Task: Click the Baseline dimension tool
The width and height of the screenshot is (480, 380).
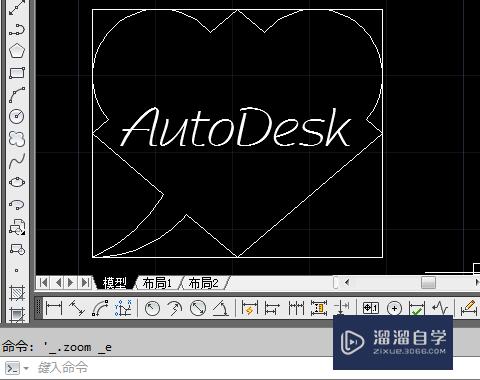Action: [272, 308]
